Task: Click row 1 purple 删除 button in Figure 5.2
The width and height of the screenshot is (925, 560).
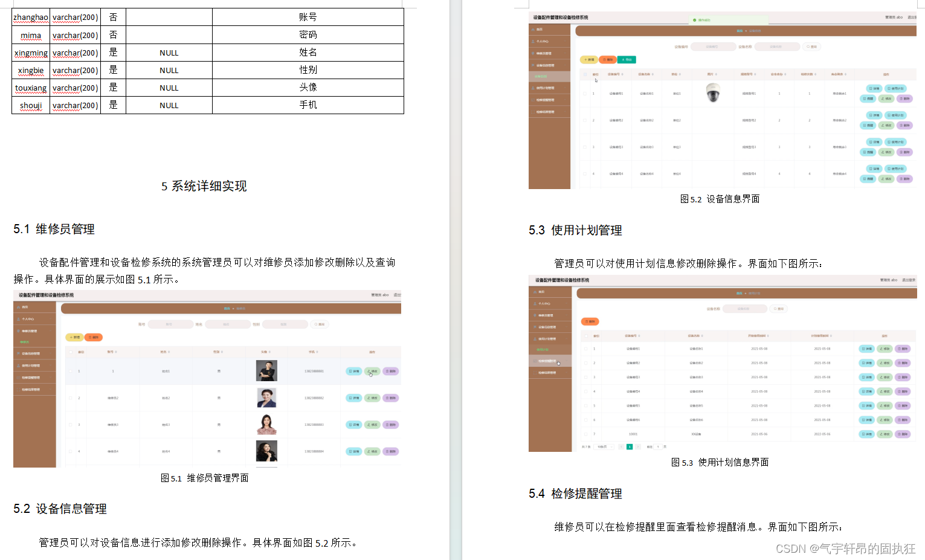Action: click(904, 98)
